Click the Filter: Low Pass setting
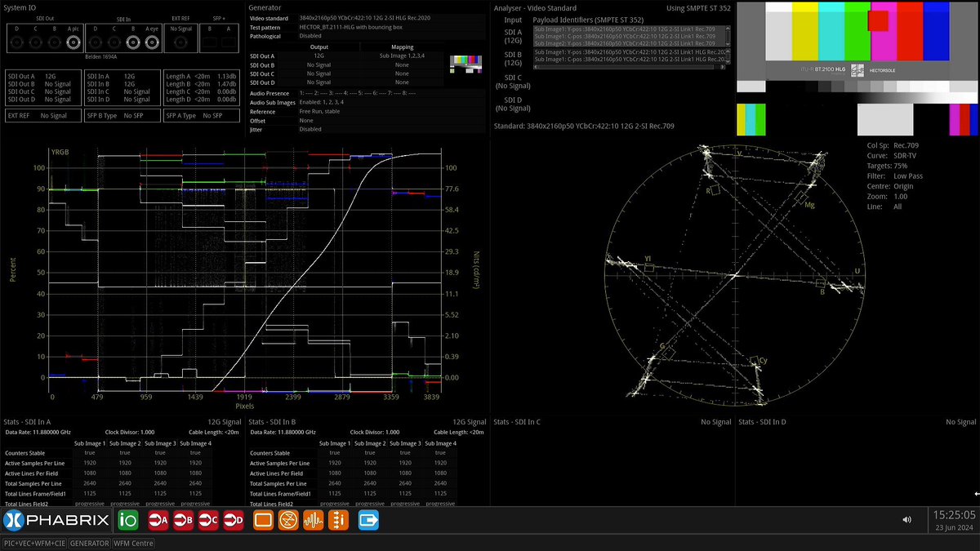980x551 pixels. pos(893,176)
